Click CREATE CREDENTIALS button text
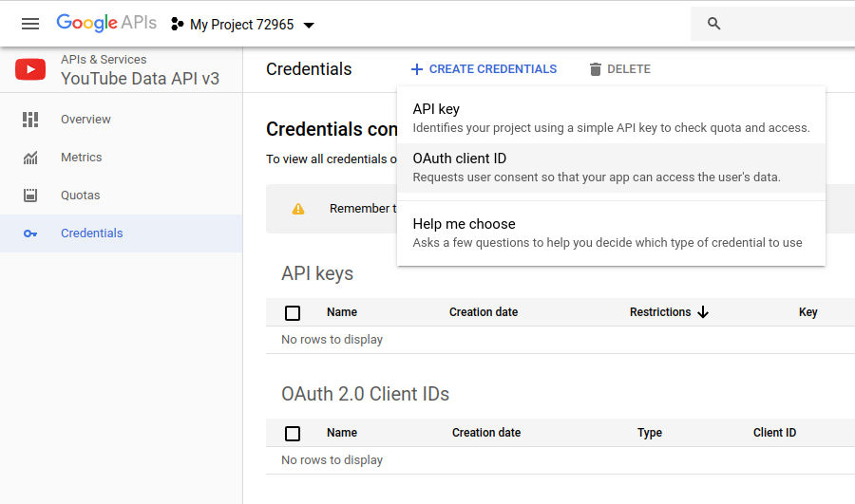 pos(493,69)
